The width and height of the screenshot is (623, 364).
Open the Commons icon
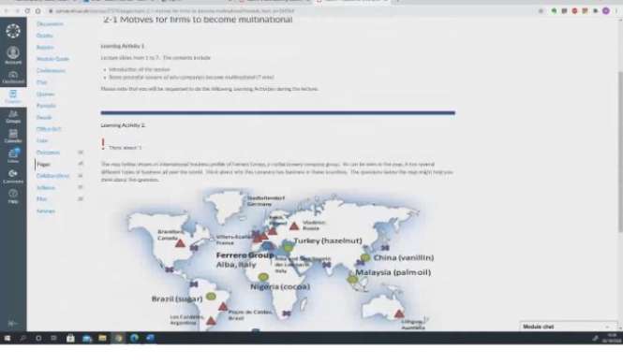(x=13, y=176)
